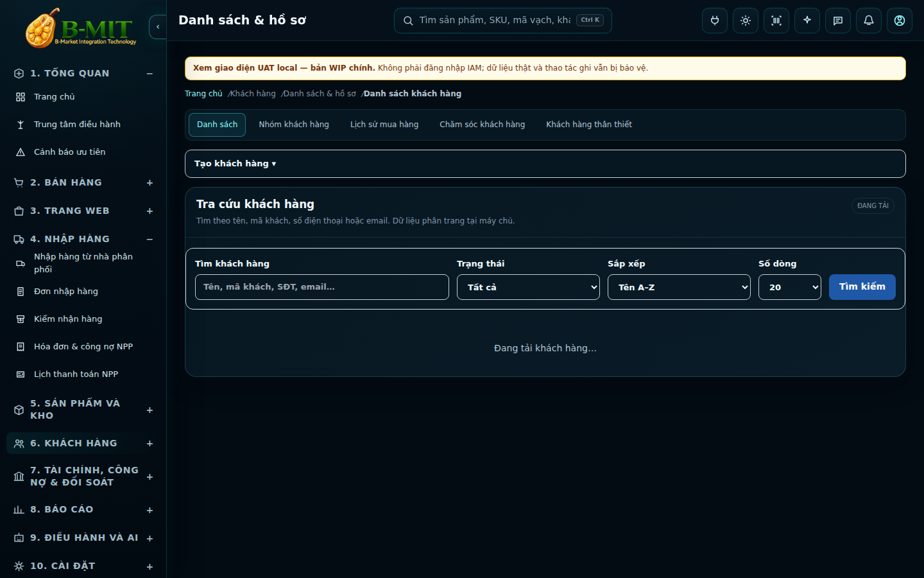The height and width of the screenshot is (578, 924).
Task: Open the Trạng thái dropdown showing Tất cả
Action: [528, 287]
